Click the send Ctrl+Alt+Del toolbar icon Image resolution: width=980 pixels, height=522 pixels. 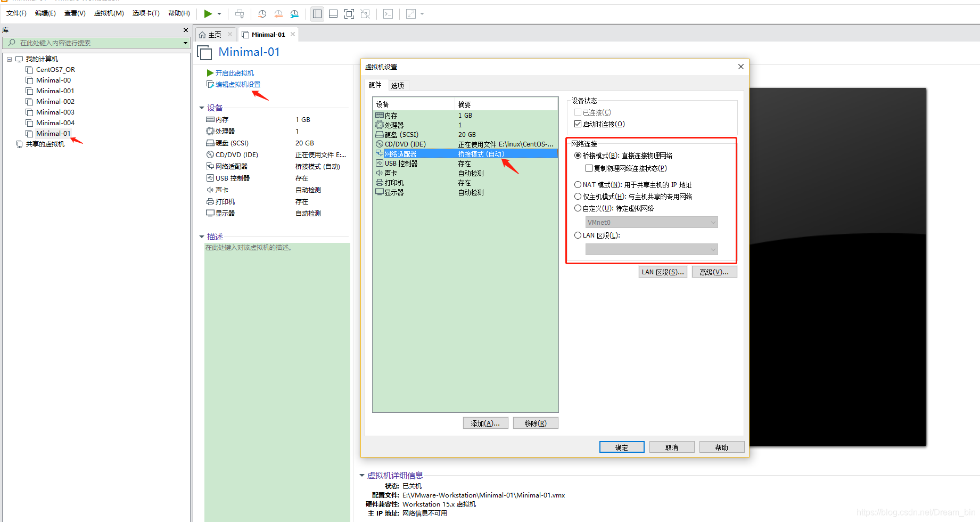click(240, 14)
